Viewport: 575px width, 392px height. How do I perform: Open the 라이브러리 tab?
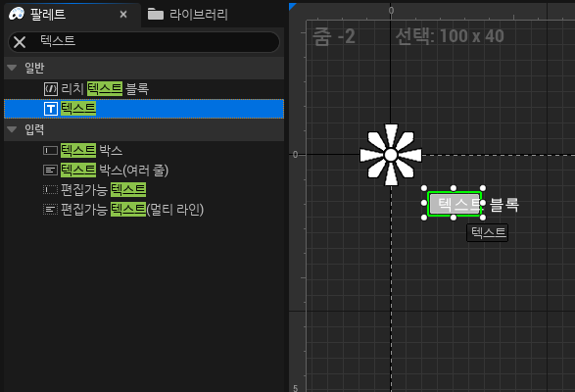click(199, 15)
